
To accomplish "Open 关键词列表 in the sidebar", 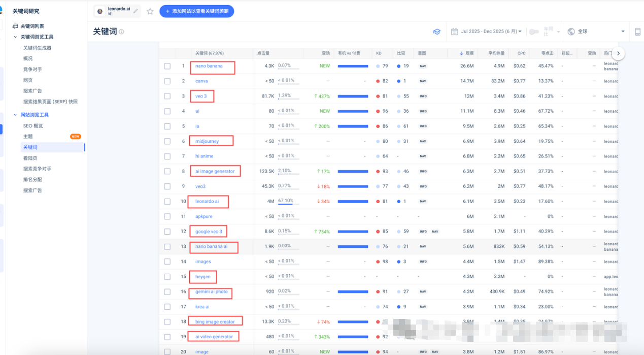I will pyautogui.click(x=32, y=26).
